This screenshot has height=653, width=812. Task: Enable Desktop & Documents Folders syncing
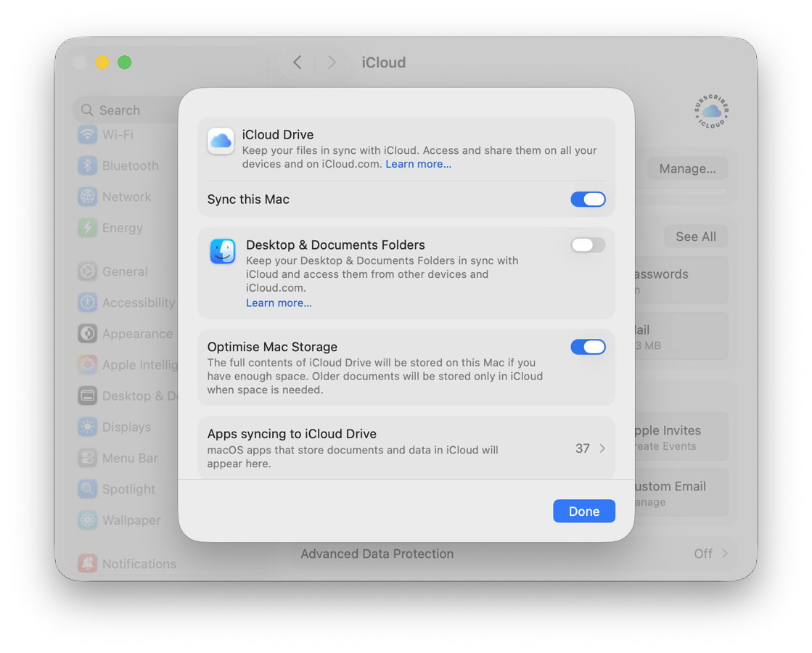pyautogui.click(x=588, y=245)
